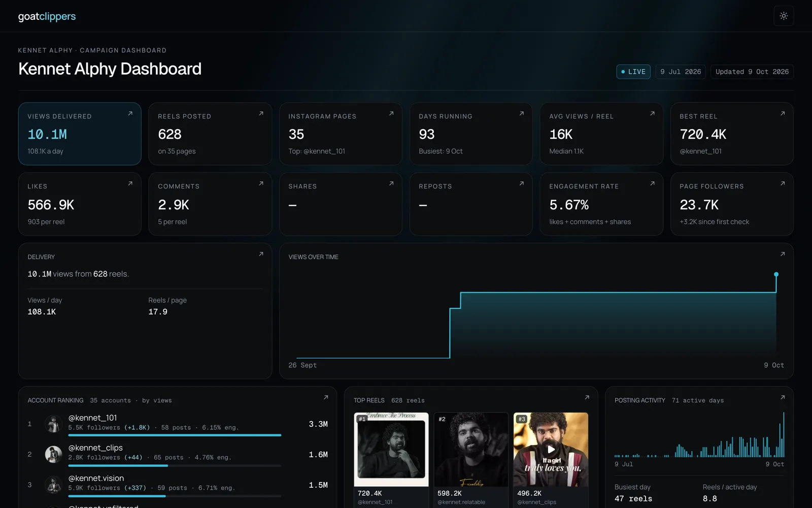Open the #1 top reel thumbnail
Image resolution: width=812 pixels, height=508 pixels.
tap(391, 450)
